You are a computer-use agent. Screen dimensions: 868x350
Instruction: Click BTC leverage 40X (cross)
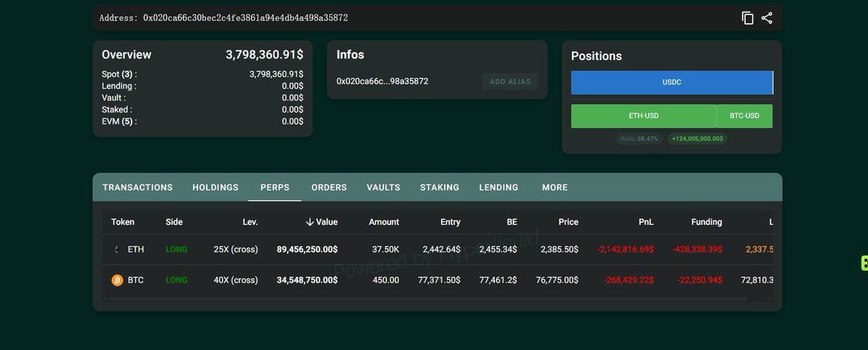[x=236, y=280]
